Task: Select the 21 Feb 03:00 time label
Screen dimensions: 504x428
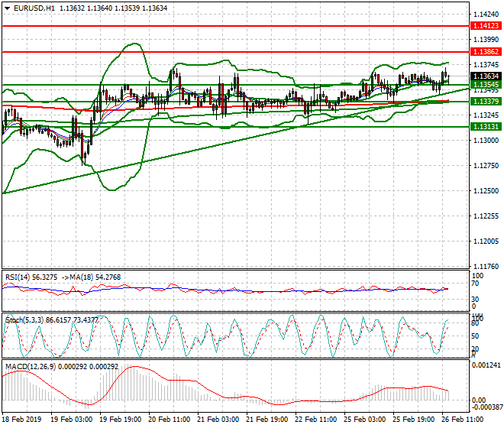Action: 218,420
